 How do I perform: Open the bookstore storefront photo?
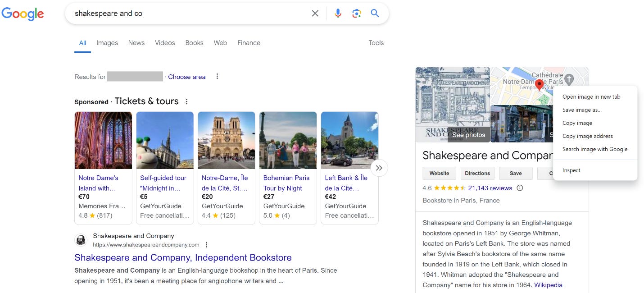point(522,124)
